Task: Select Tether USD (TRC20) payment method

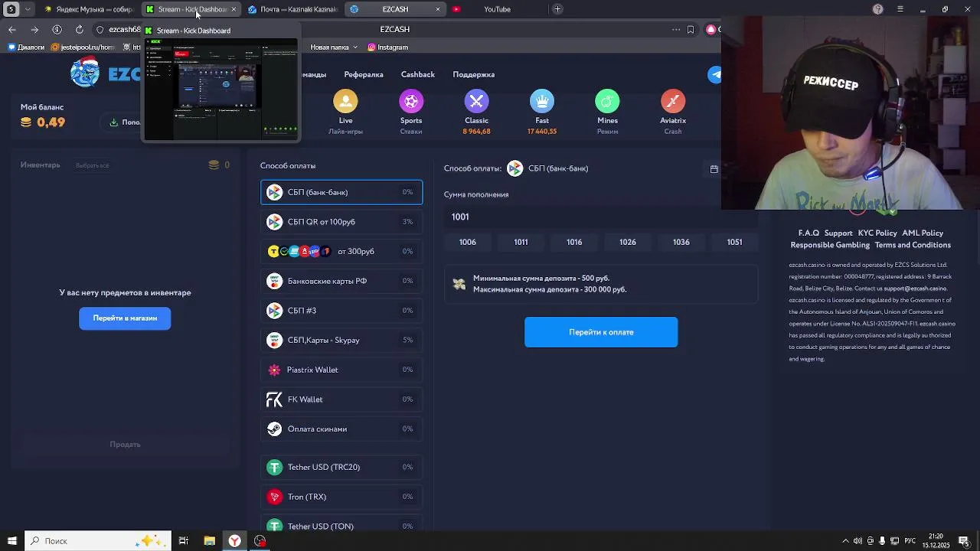Action: pos(341,467)
